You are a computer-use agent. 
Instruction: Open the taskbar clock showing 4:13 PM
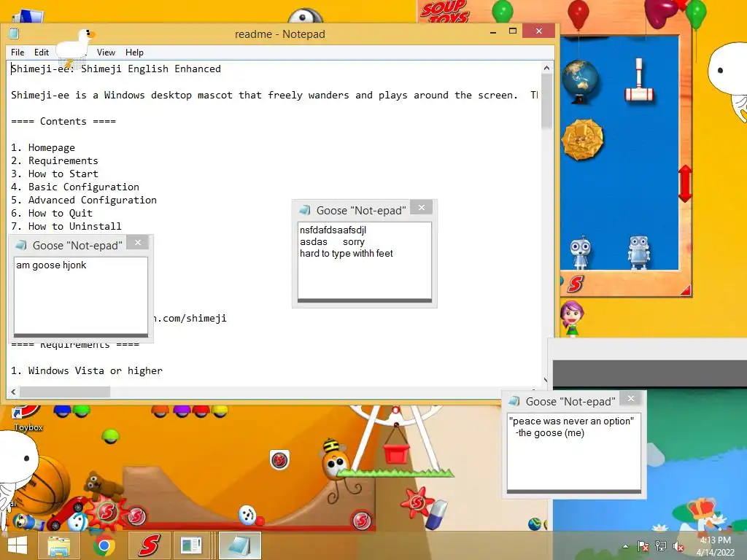(715, 546)
